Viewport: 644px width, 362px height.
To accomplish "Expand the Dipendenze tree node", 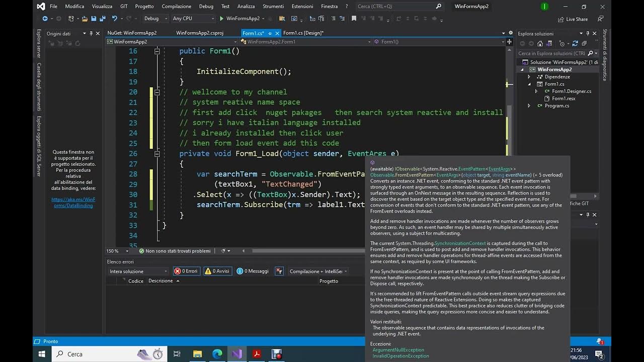I will coord(529,77).
